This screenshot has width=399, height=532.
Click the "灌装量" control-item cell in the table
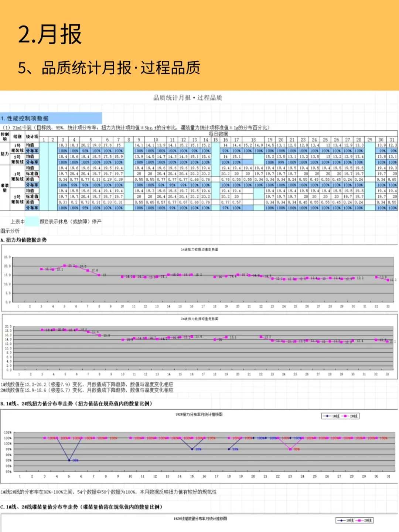(x=5, y=188)
